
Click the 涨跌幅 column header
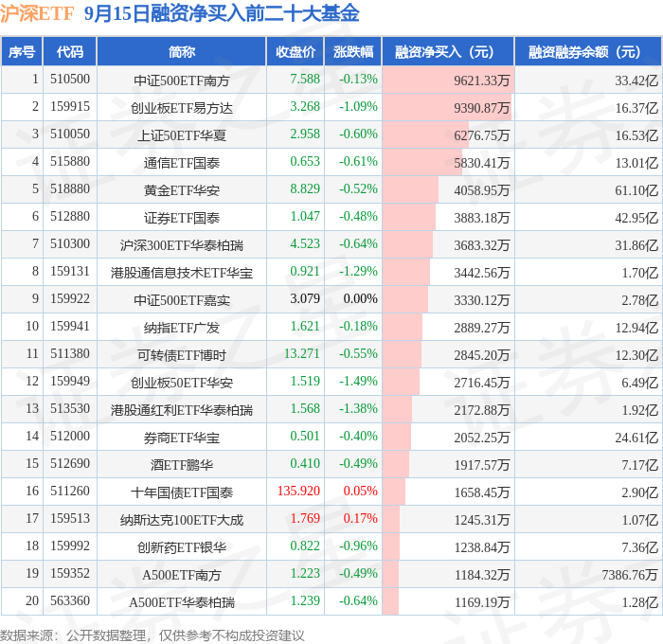353,51
